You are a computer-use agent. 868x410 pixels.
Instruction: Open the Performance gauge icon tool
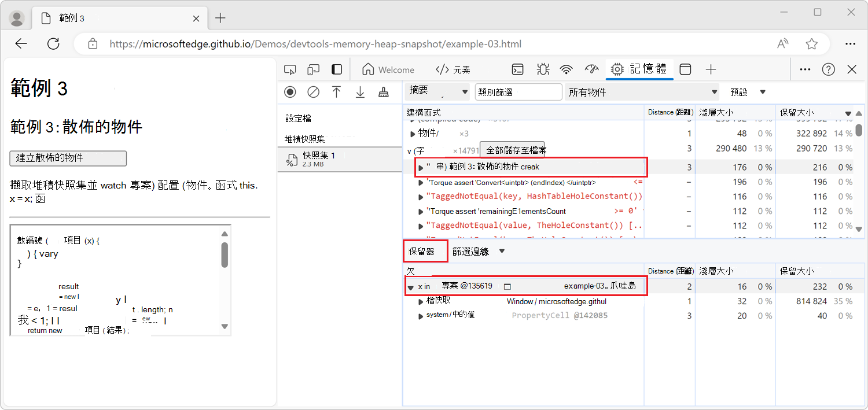pyautogui.click(x=591, y=70)
